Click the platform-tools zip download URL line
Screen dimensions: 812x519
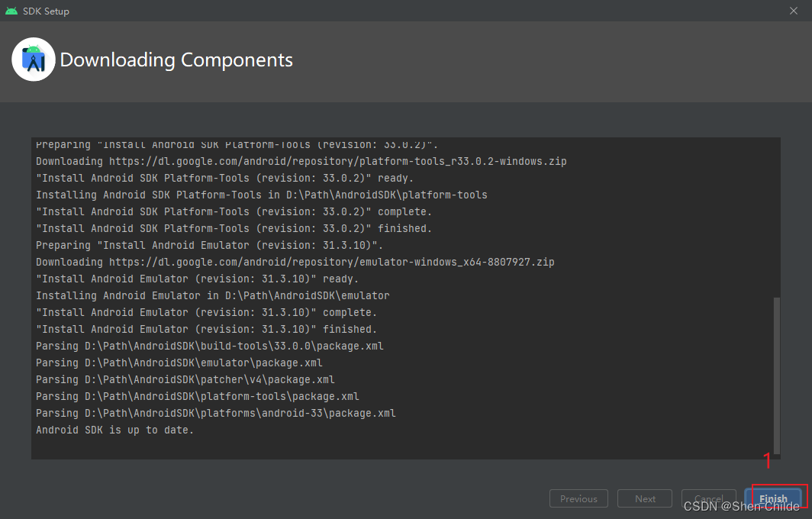pyautogui.click(x=301, y=161)
